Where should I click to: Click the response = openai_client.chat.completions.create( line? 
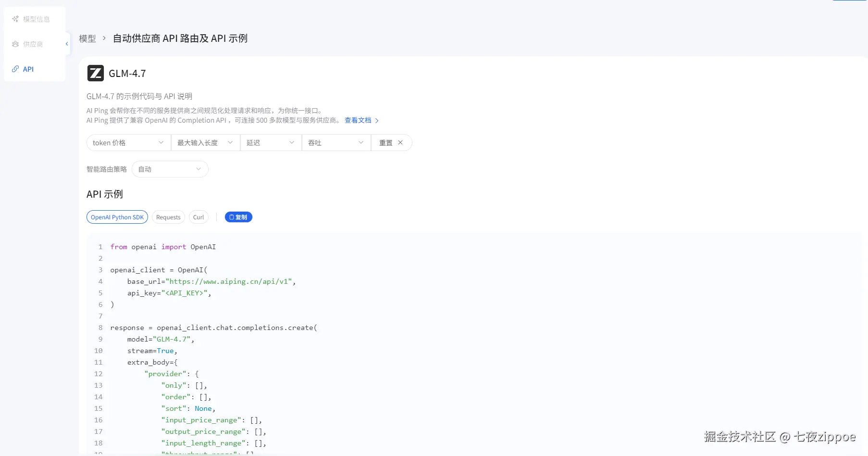(213, 328)
